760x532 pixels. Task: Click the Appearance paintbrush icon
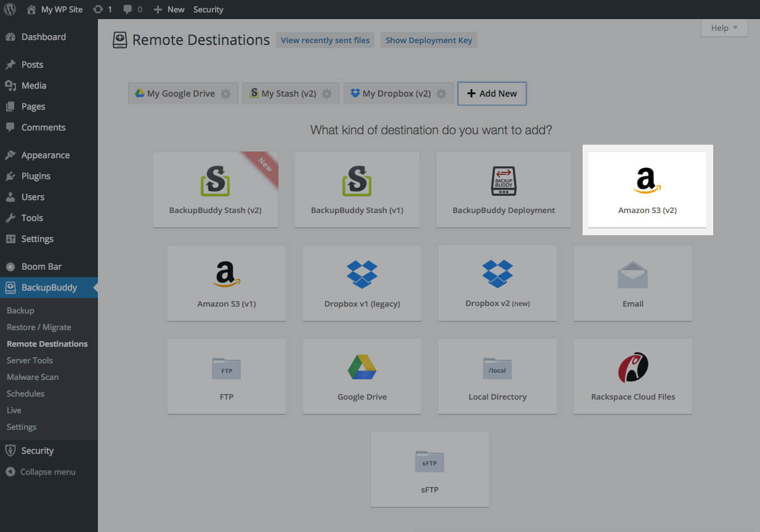[10, 155]
